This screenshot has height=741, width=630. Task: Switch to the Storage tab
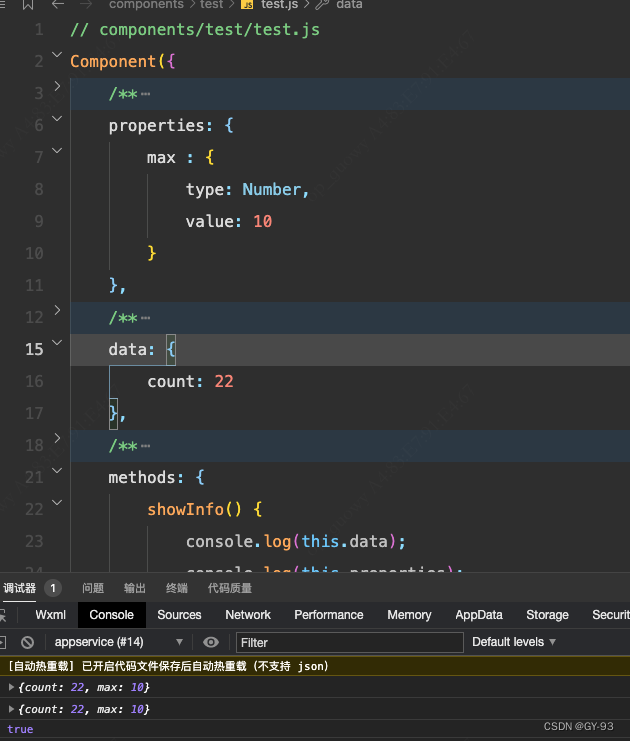click(x=547, y=615)
